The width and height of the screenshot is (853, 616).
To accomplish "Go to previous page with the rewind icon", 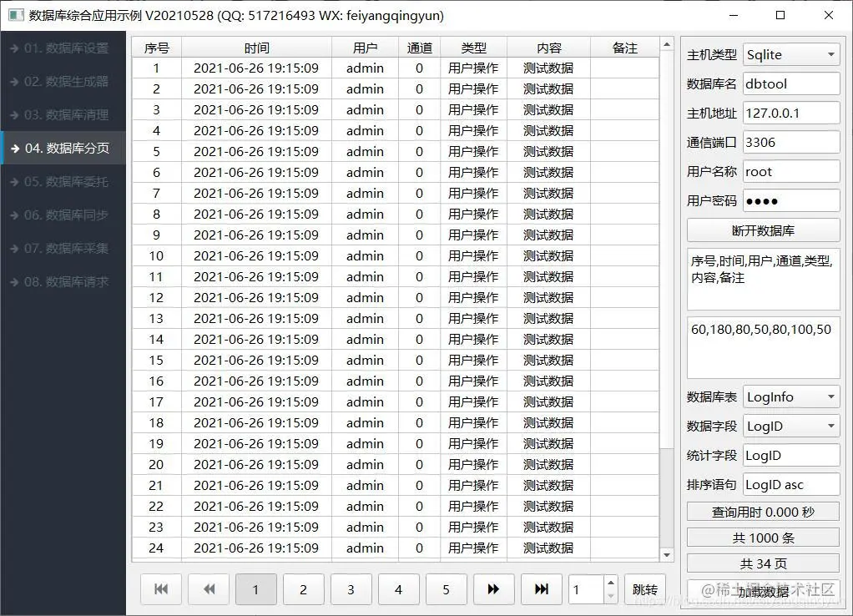I will [x=208, y=589].
